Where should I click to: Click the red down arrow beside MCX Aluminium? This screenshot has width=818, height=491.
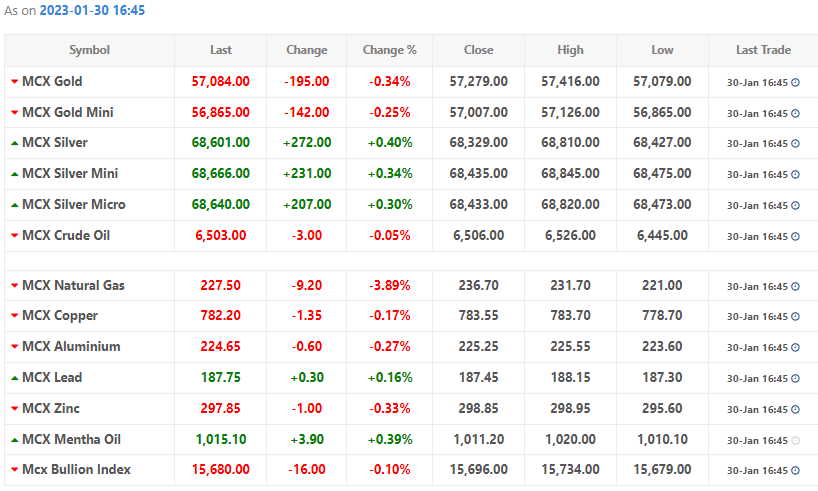pos(15,346)
